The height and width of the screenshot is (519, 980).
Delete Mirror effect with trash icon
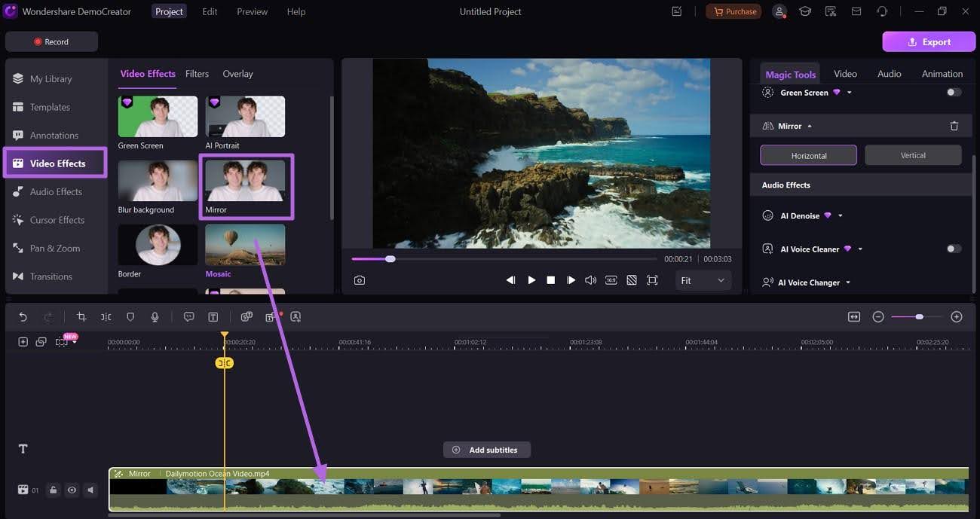coord(954,126)
